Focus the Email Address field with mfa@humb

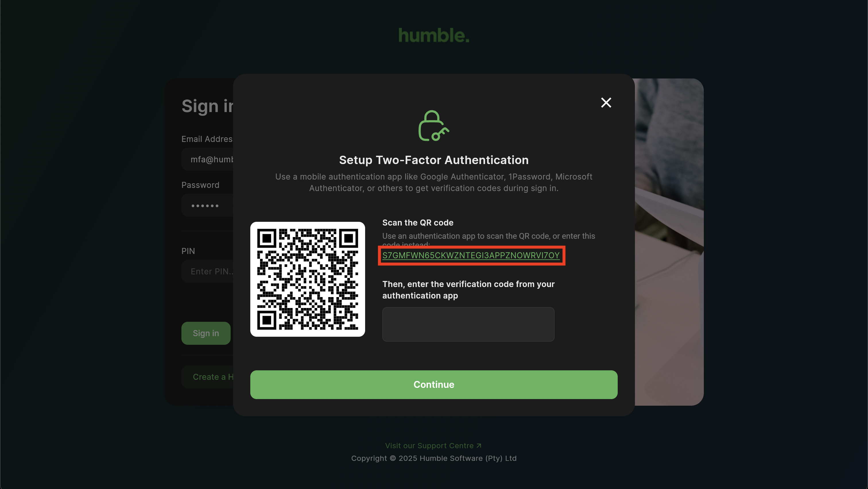click(208, 159)
